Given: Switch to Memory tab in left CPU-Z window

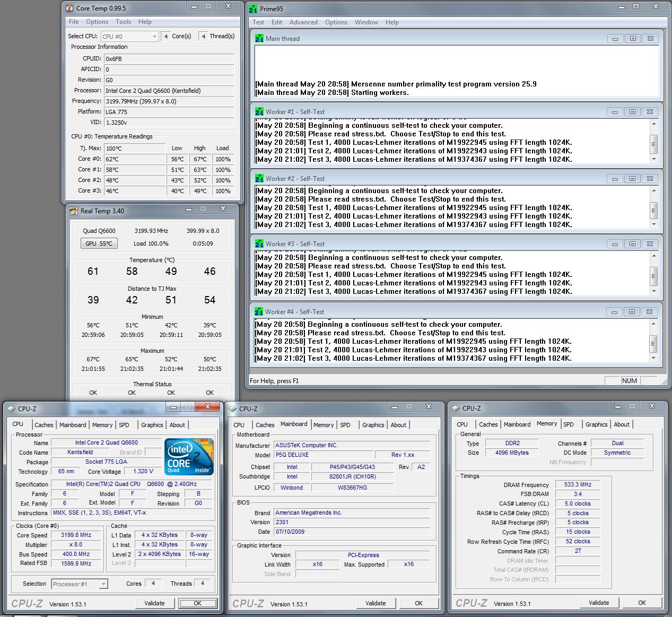Looking at the screenshot, I should pyautogui.click(x=102, y=425).
